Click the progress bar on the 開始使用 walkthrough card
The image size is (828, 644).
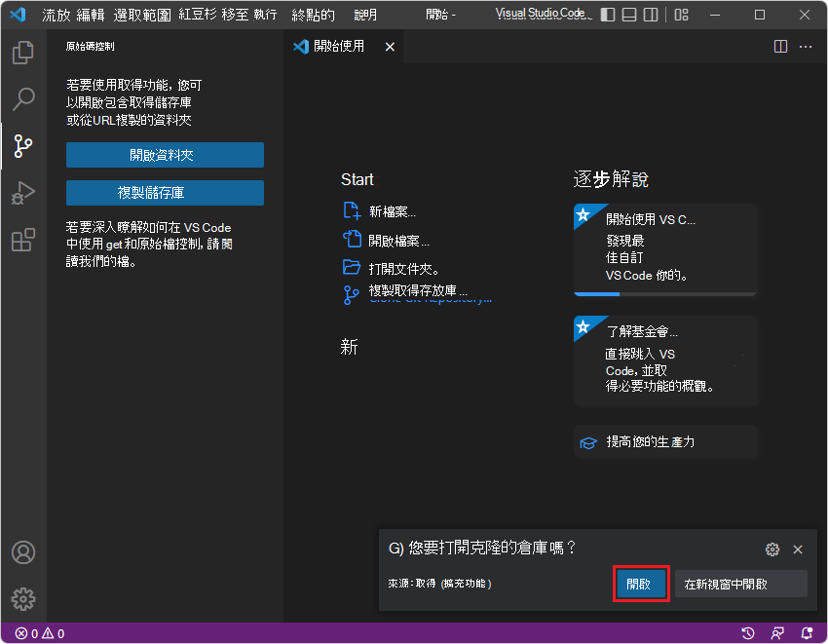pyautogui.click(x=665, y=292)
